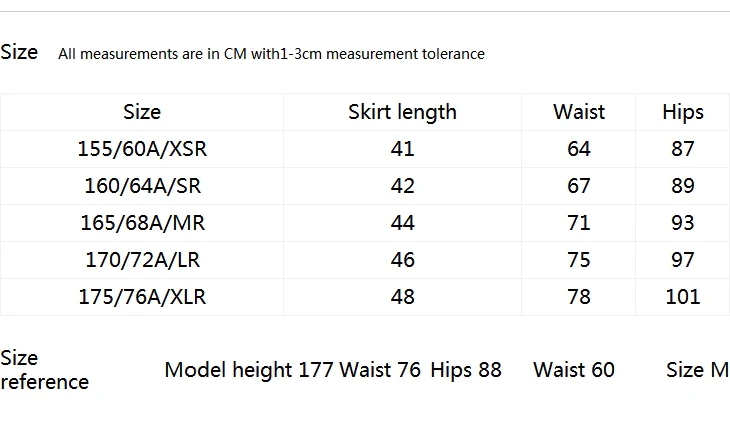Click the 175/76A/XLR size cell
The width and height of the screenshot is (730, 425).
pos(142,297)
